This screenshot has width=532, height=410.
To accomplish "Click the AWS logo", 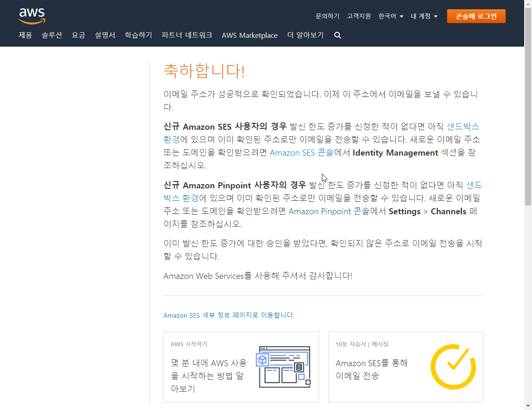I will click(x=32, y=16).
